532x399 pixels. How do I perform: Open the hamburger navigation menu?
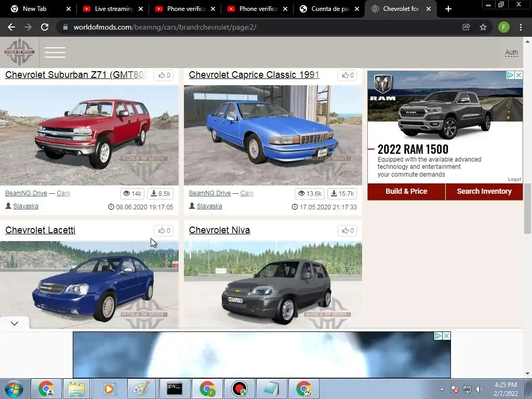[55, 52]
